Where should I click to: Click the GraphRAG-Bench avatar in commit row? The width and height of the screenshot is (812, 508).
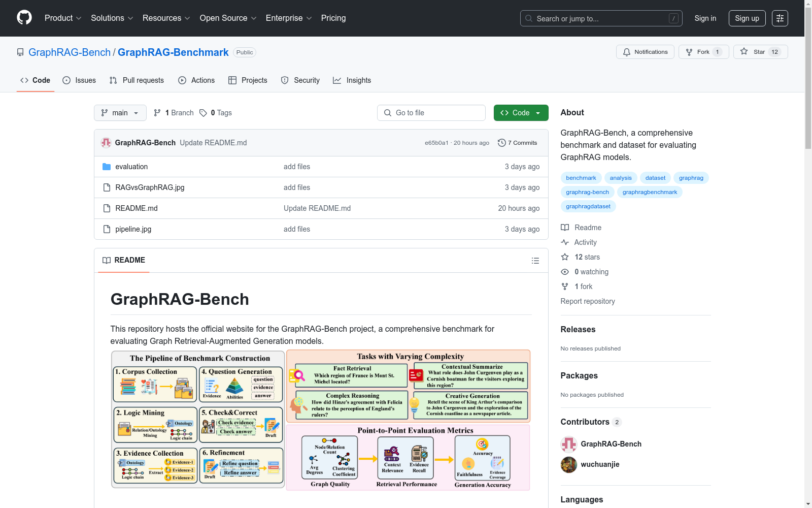(106, 143)
